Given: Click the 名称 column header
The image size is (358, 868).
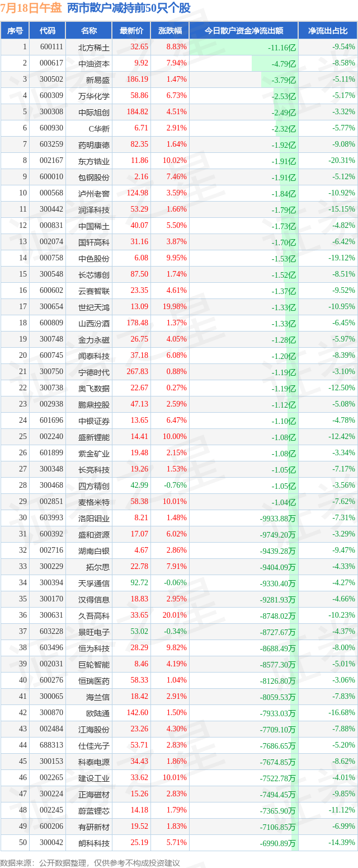Looking at the screenshot, I should 89,31.
